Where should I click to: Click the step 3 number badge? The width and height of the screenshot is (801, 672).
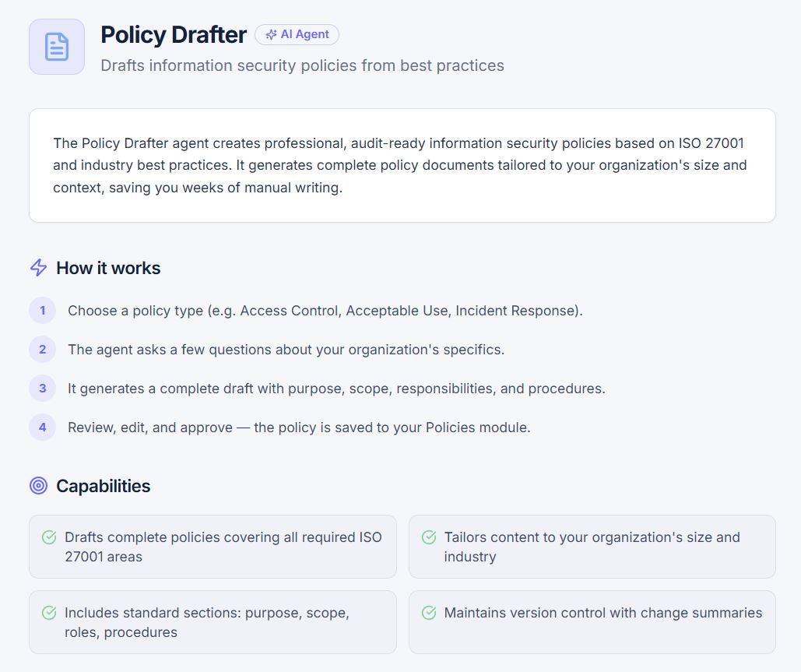pos(42,389)
